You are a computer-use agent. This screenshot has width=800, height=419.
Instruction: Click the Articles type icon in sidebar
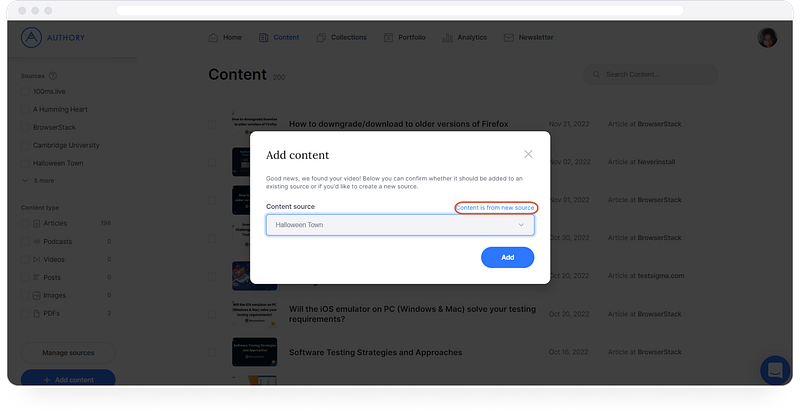point(36,223)
